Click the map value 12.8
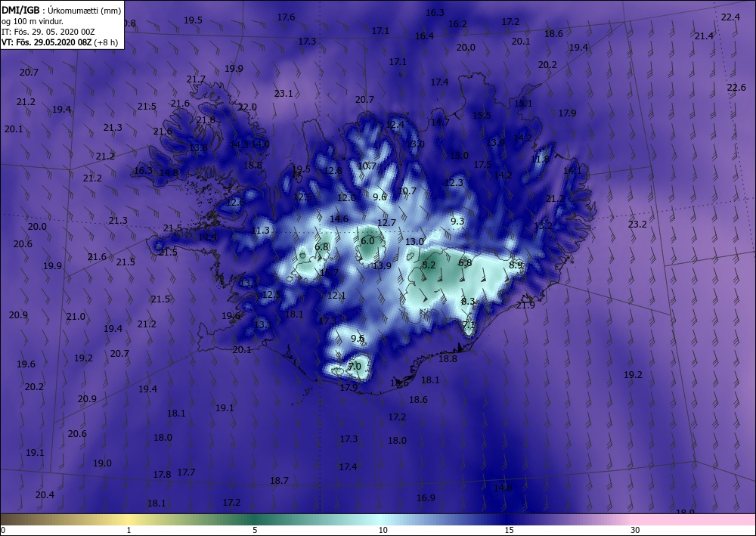This screenshot has height=536, width=756. [x=333, y=171]
